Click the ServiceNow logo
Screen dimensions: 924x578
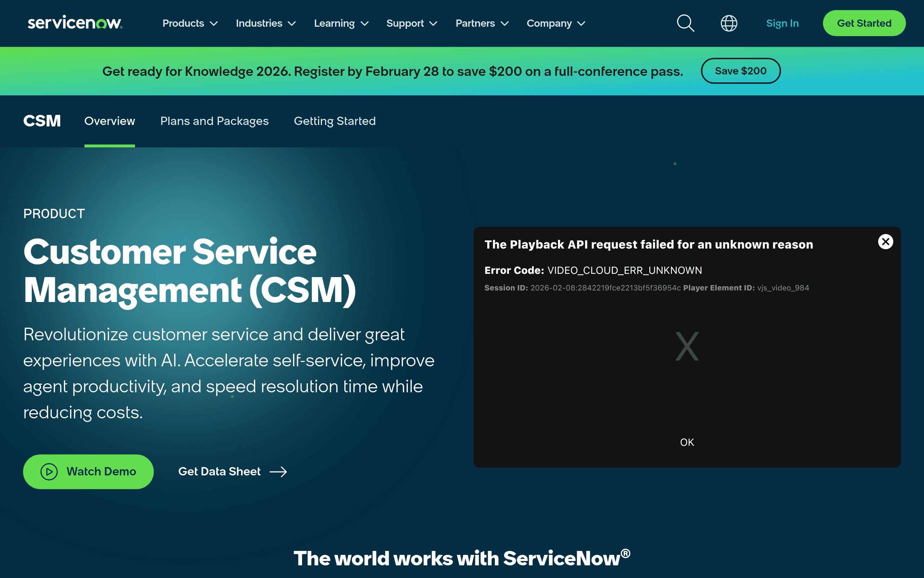75,23
